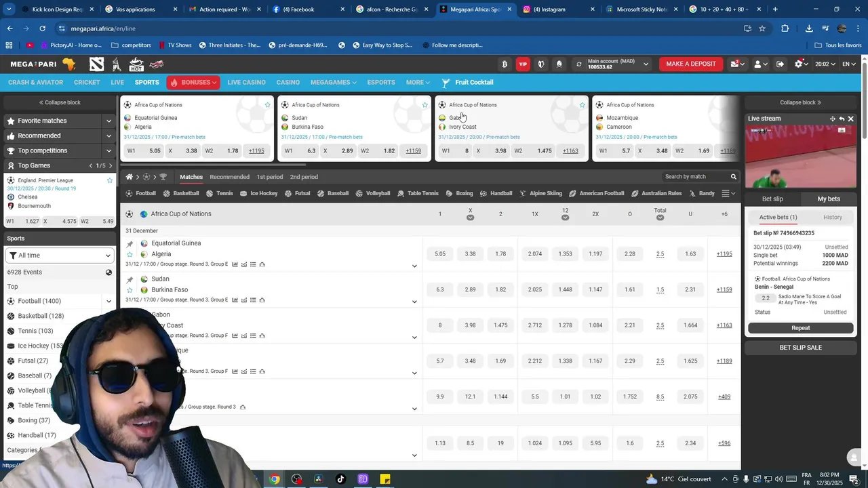Pin the Sudan vs Burkina Faso match

click(x=130, y=280)
